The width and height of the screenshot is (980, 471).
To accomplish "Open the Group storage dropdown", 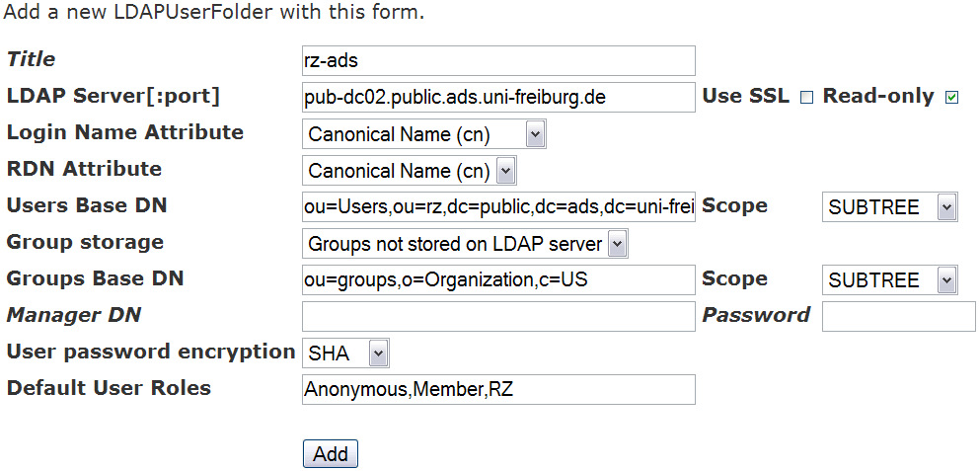I will coord(465,243).
